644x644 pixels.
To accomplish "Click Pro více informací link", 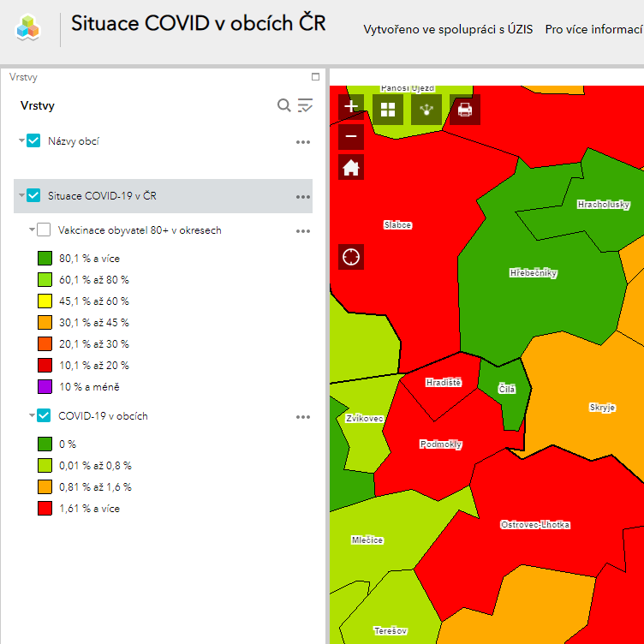I will (593, 29).
